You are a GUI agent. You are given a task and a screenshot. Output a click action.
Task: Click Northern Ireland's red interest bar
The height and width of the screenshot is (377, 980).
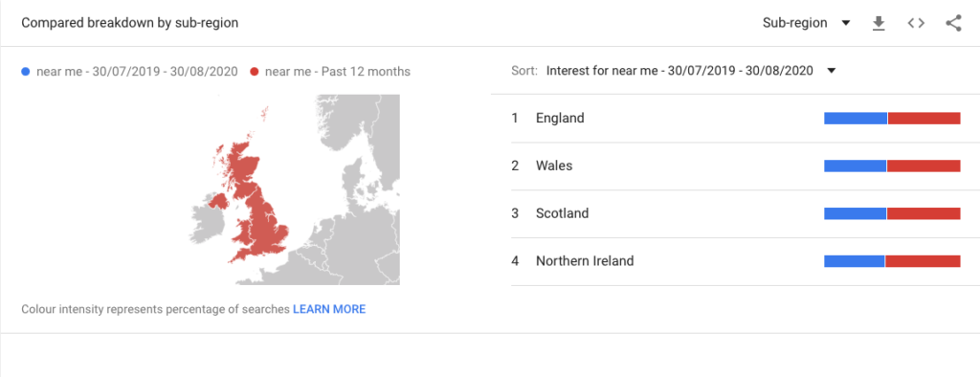[924, 261]
